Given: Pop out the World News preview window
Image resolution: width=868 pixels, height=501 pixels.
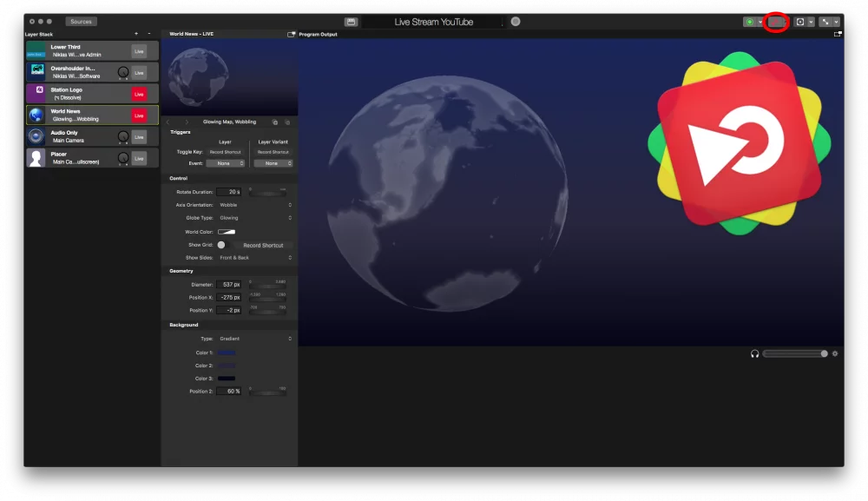Looking at the screenshot, I should 291,35.
